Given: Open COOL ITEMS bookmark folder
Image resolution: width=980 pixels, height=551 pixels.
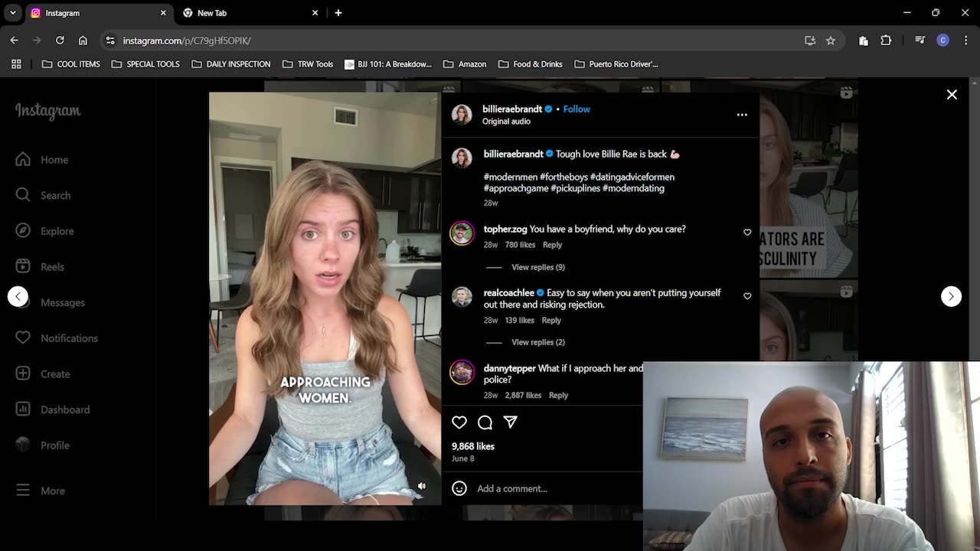Looking at the screenshot, I should (71, 64).
